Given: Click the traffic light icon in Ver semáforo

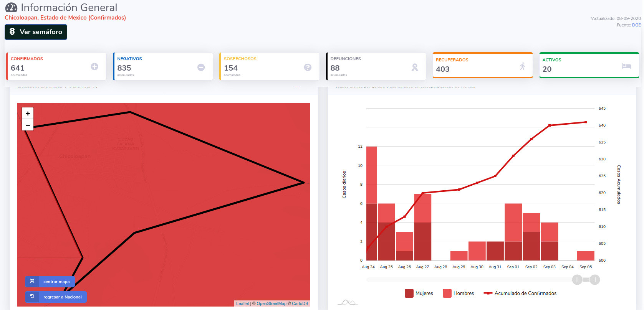Looking at the screenshot, I should point(12,32).
